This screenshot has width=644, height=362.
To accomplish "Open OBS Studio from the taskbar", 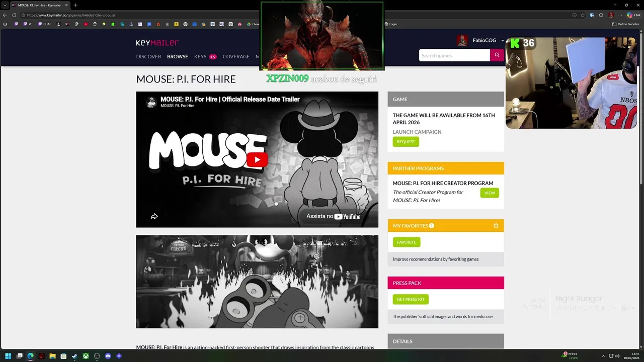I will tap(97, 356).
